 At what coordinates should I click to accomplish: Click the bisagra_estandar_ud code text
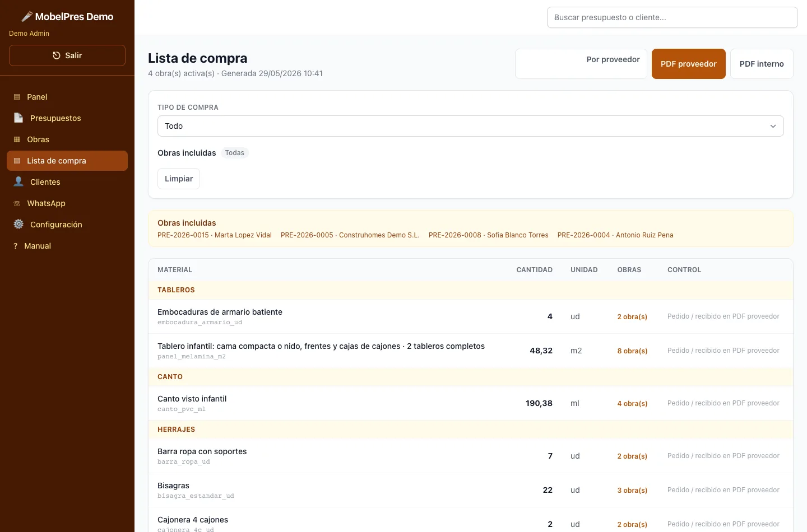point(196,496)
